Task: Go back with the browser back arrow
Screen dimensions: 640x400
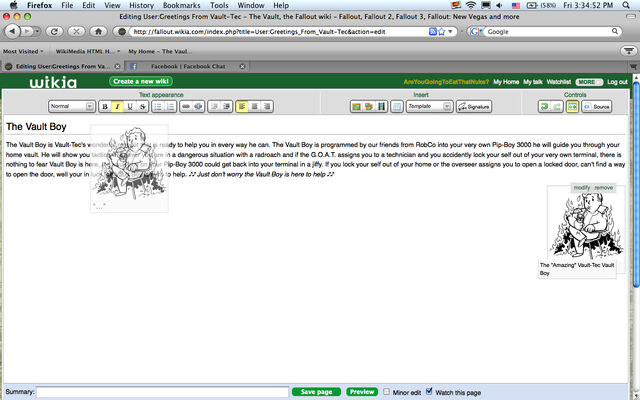Action: [x=12, y=31]
